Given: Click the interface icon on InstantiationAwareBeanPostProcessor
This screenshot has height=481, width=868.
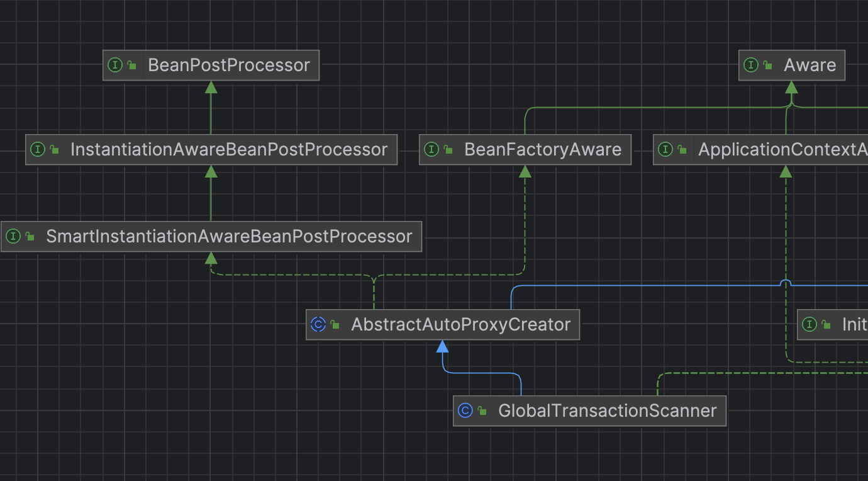Looking at the screenshot, I should point(38,149).
